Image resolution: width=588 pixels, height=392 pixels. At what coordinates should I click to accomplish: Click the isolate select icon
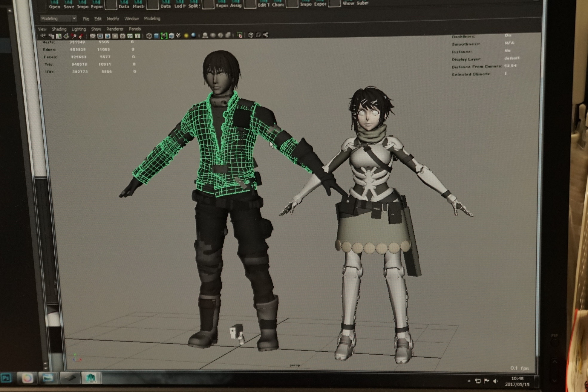pyautogui.click(x=239, y=35)
